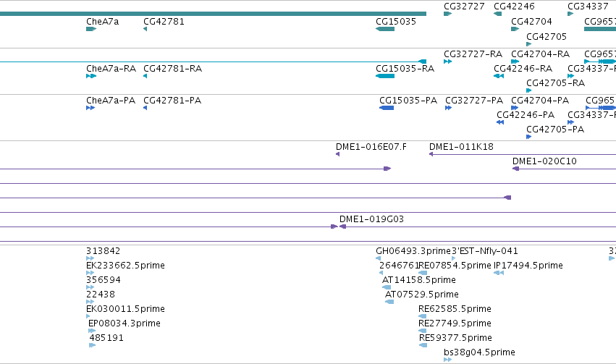Select the CheA7a gene arrow glyph

pos(91,29)
